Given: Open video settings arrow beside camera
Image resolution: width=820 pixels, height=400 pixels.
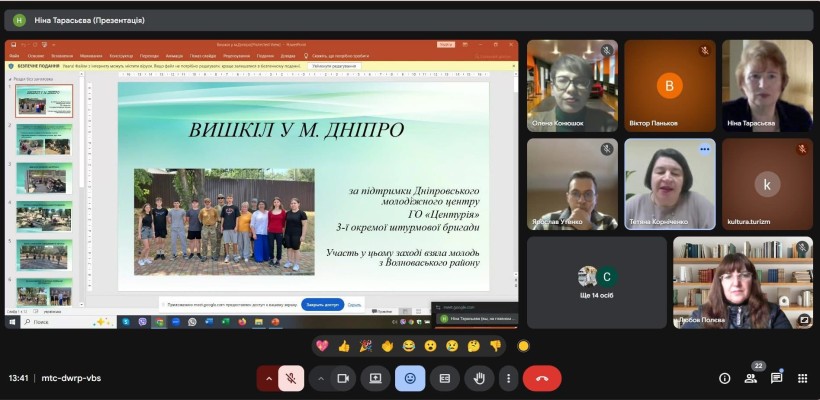Looking at the screenshot, I should (x=321, y=379).
